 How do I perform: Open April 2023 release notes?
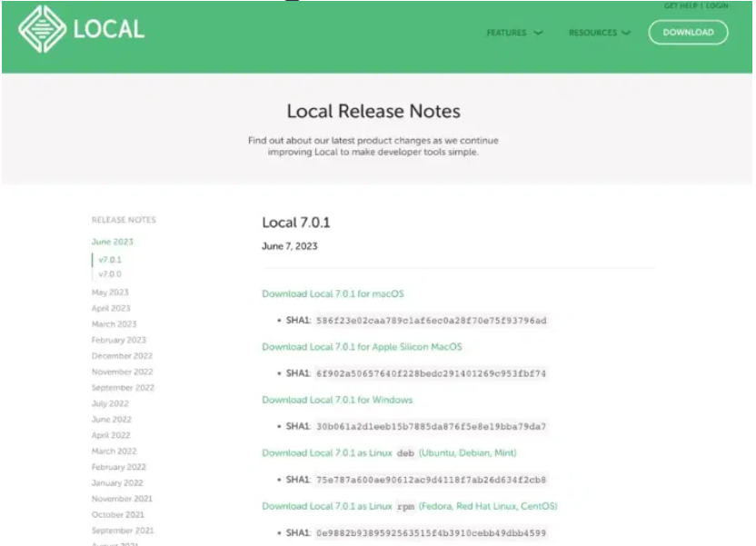[111, 308]
